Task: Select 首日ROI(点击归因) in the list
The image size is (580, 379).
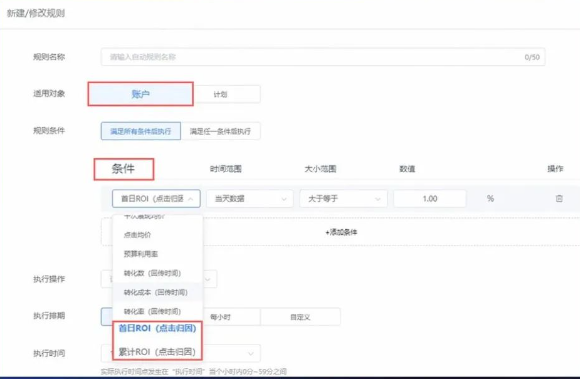Action: (158, 328)
